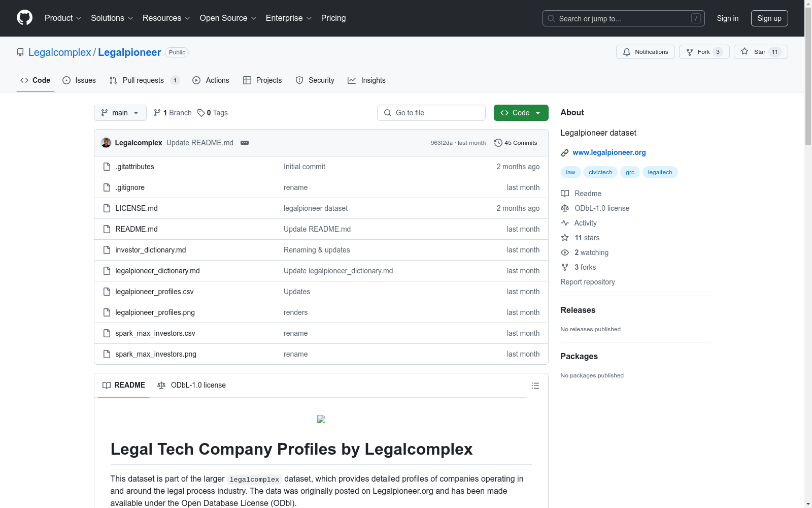812x508 pixels.
Task: Click the GitHub logo icon
Action: [24, 18]
